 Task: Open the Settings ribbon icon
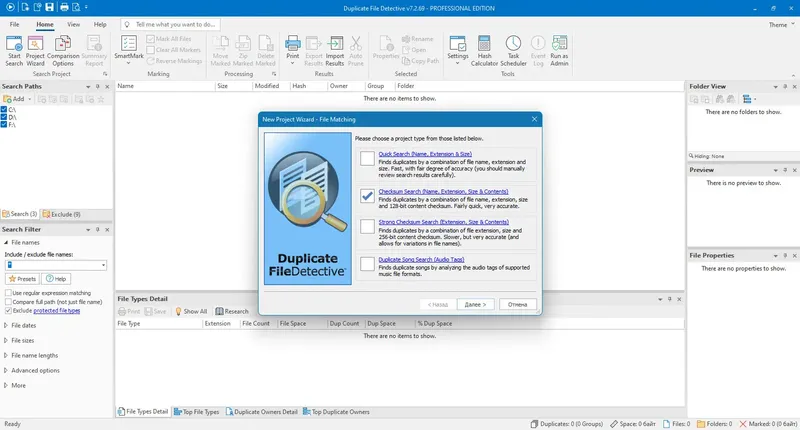[458, 49]
